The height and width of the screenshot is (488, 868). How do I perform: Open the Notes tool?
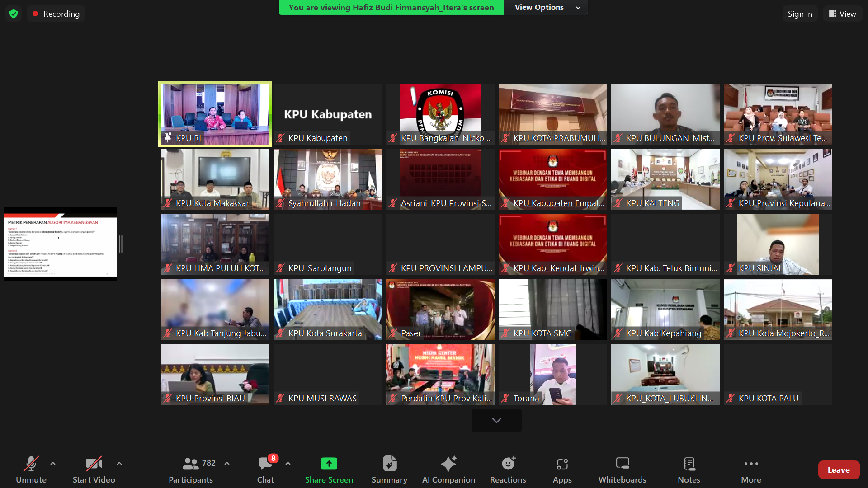click(689, 464)
